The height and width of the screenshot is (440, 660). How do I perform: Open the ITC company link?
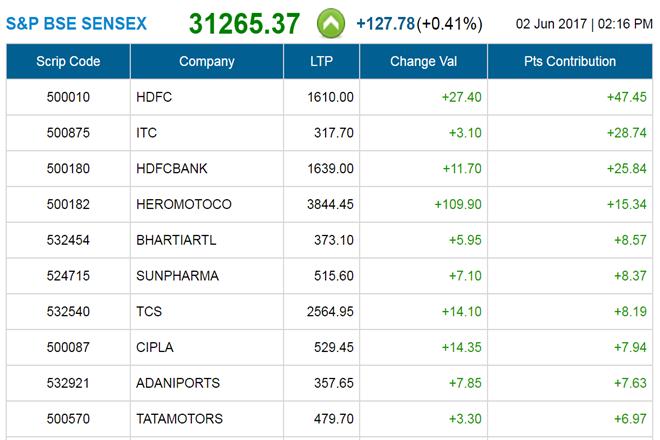(146, 133)
